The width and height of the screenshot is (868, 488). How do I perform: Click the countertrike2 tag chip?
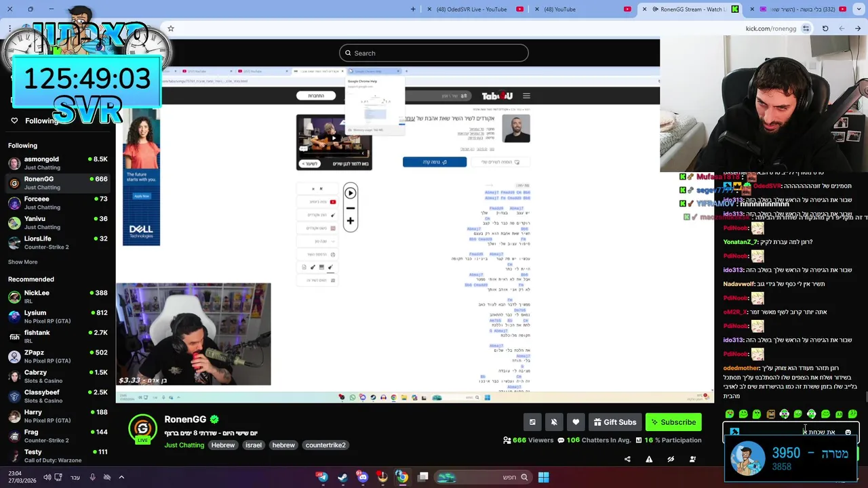coord(325,445)
